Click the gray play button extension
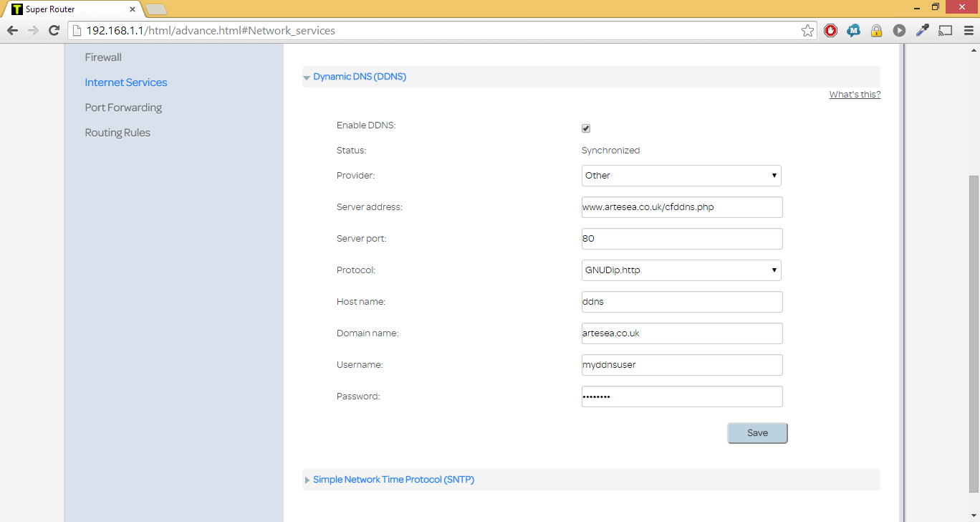 (899, 30)
